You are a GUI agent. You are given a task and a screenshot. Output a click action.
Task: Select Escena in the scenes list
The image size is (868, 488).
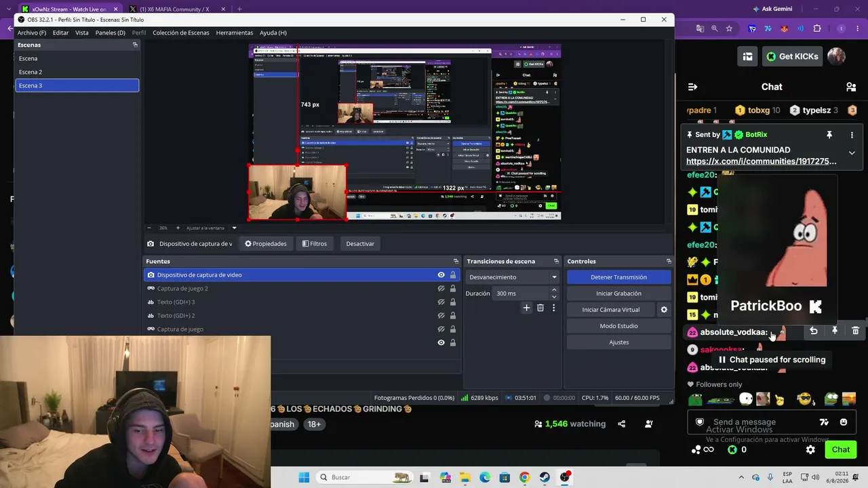point(77,58)
